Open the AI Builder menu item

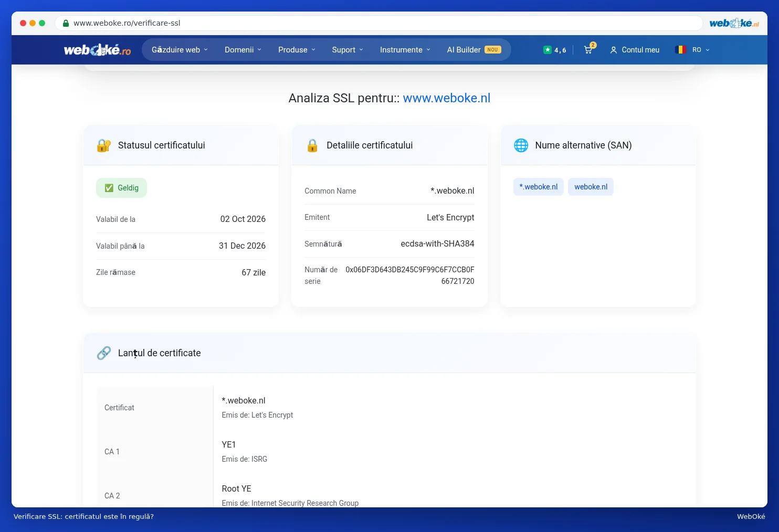pos(473,50)
